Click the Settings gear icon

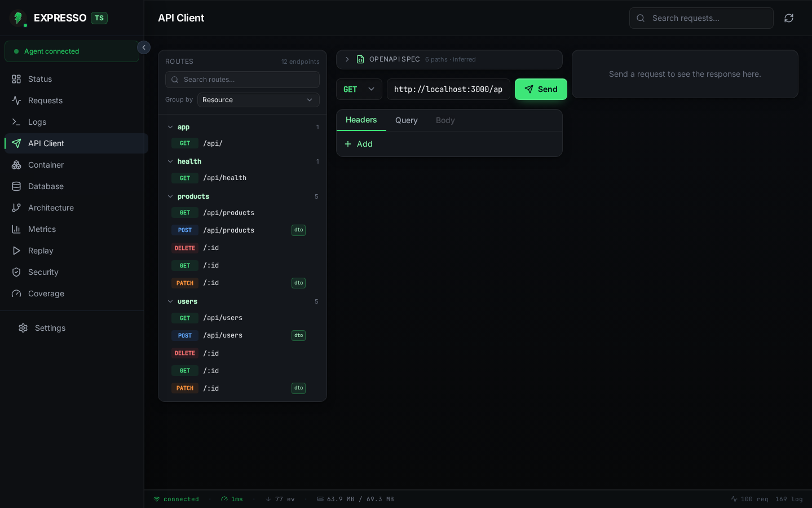(x=23, y=328)
